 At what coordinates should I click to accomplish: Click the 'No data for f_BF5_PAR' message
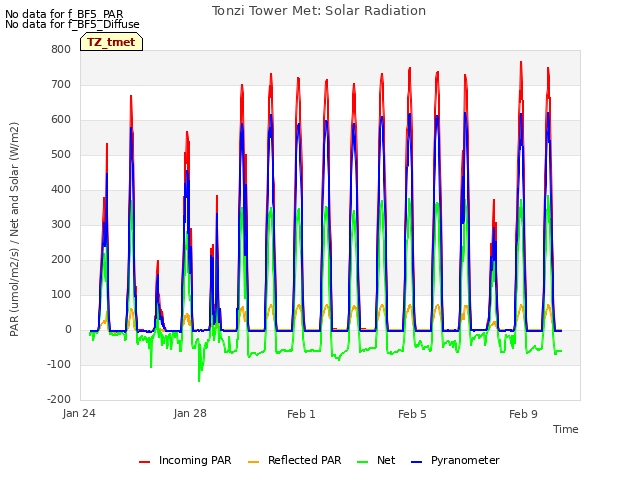coord(64,14)
